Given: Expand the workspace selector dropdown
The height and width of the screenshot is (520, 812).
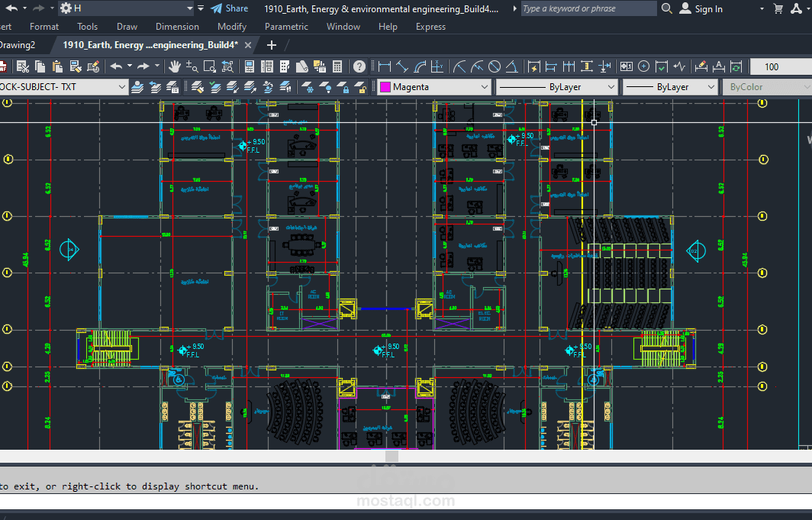Looking at the screenshot, I should [x=189, y=8].
